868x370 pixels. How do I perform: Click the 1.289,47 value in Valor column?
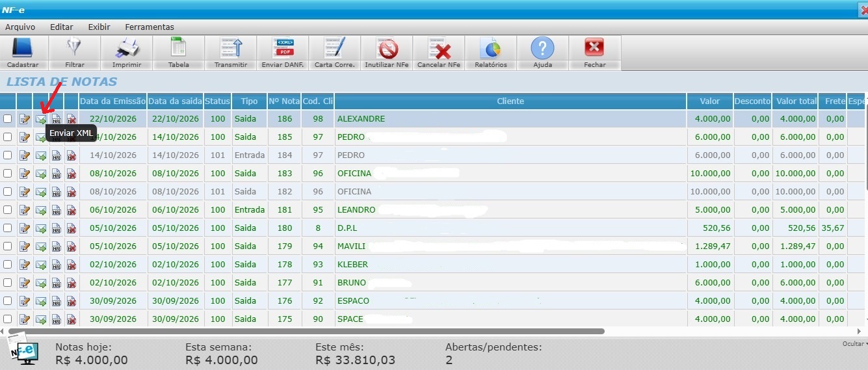tap(713, 246)
